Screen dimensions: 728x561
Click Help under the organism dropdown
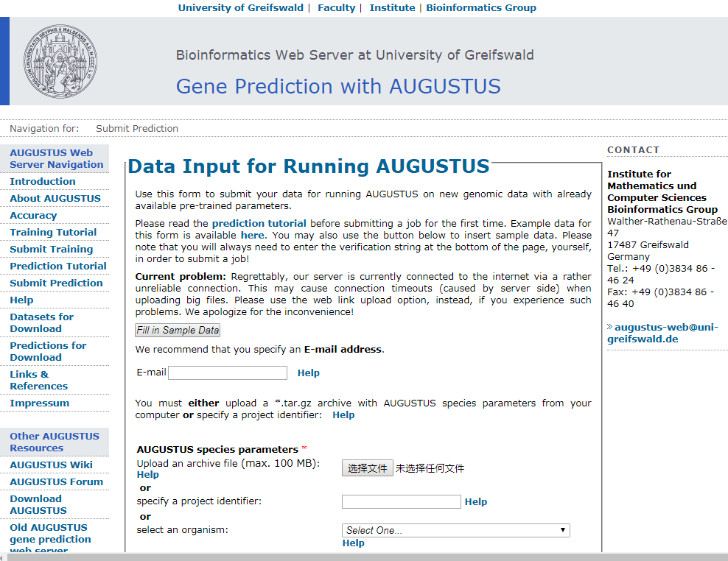coord(354,543)
